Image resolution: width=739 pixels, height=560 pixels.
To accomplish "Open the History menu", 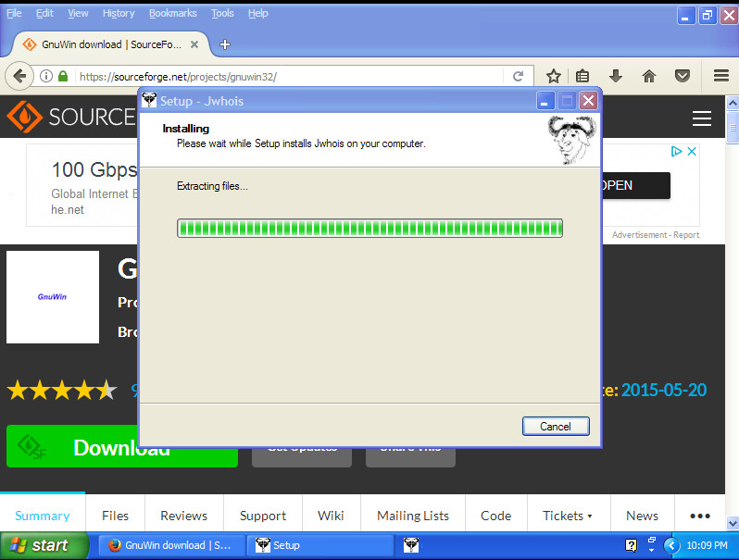I will point(119,13).
